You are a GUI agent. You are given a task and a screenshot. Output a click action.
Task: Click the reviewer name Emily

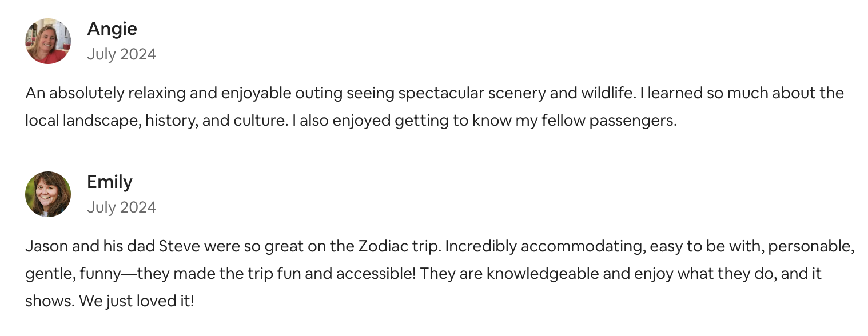pos(110,182)
